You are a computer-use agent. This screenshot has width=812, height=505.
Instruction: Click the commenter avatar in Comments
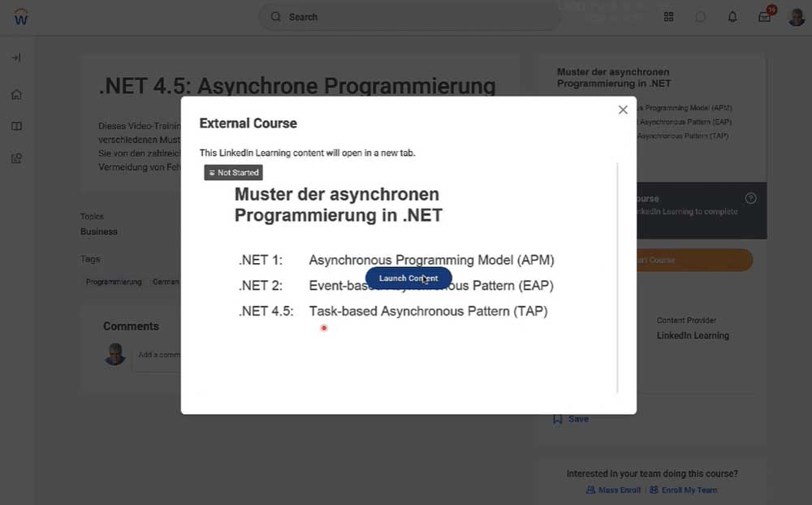point(114,354)
